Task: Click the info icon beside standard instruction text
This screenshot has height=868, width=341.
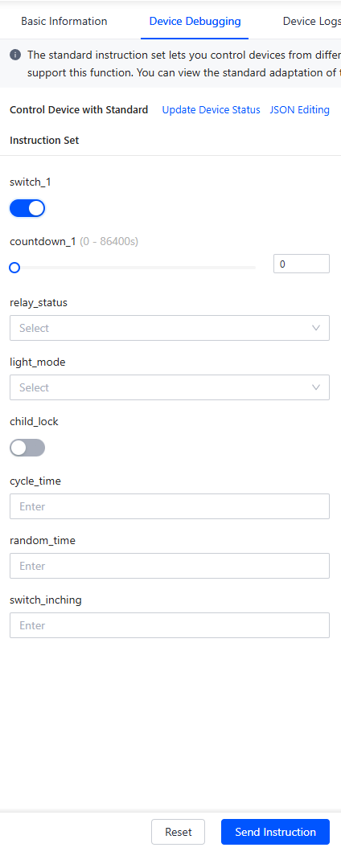Action: (x=15, y=55)
